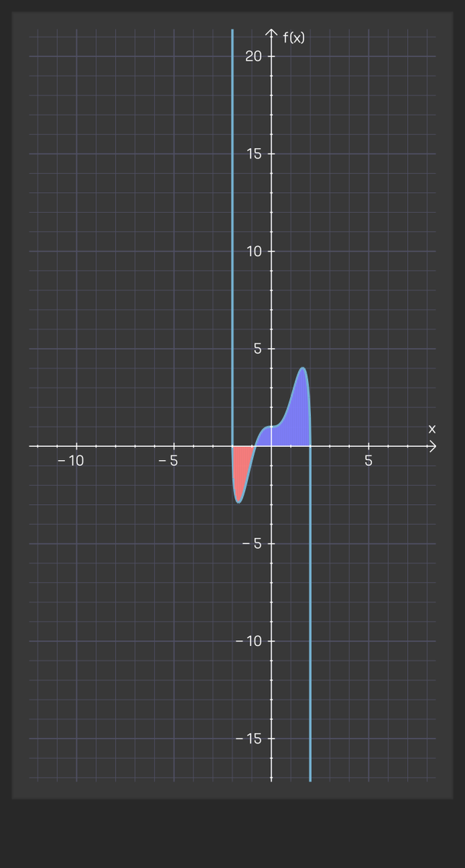Click the y-axis label 20
The height and width of the screenshot is (868, 465).
(x=254, y=56)
